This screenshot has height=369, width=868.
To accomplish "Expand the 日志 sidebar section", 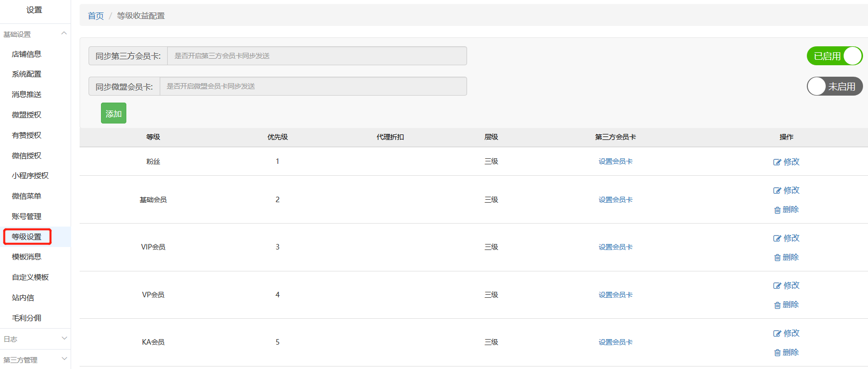I will (64, 339).
